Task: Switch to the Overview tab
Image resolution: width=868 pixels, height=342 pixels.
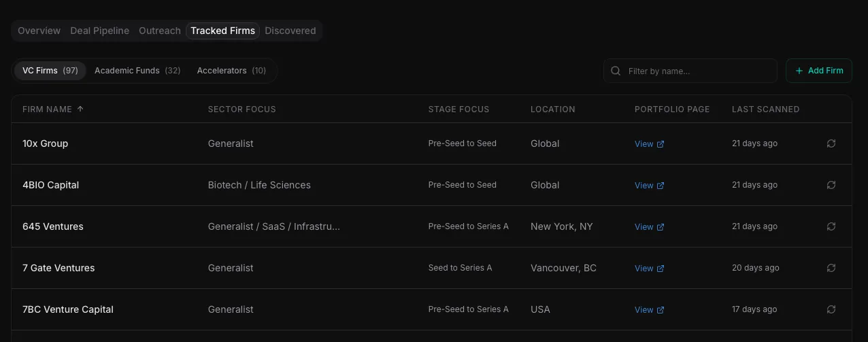Action: pyautogui.click(x=39, y=31)
